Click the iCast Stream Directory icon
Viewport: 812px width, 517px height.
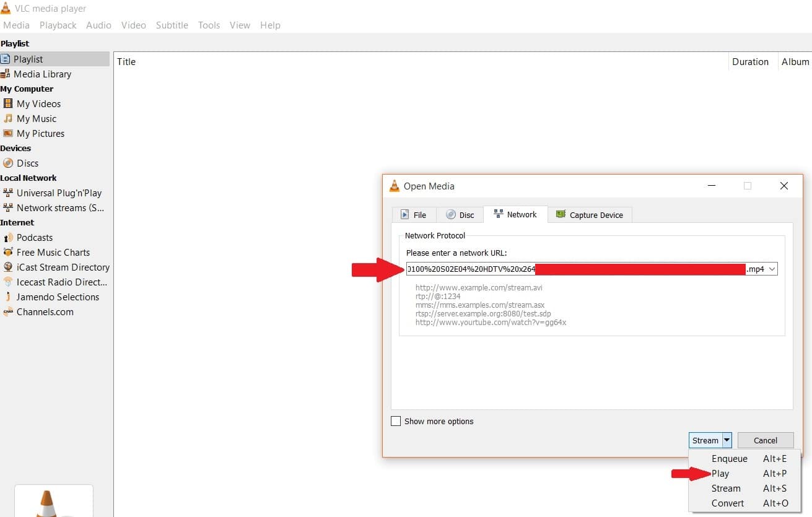(x=8, y=267)
